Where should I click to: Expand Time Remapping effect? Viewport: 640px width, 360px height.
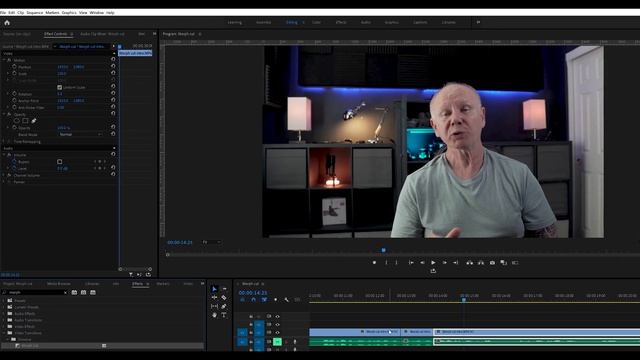[x=4, y=142]
